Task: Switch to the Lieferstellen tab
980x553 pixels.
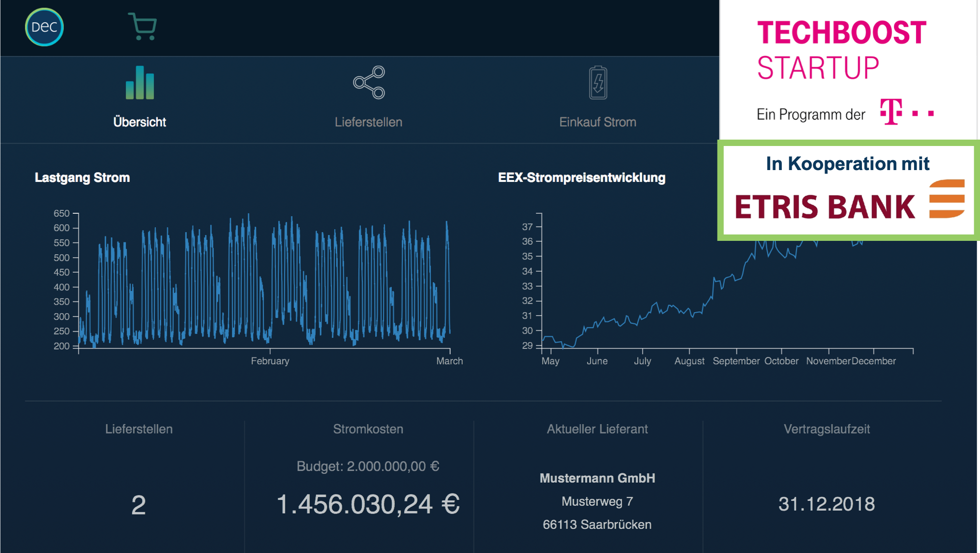Action: coord(369,122)
